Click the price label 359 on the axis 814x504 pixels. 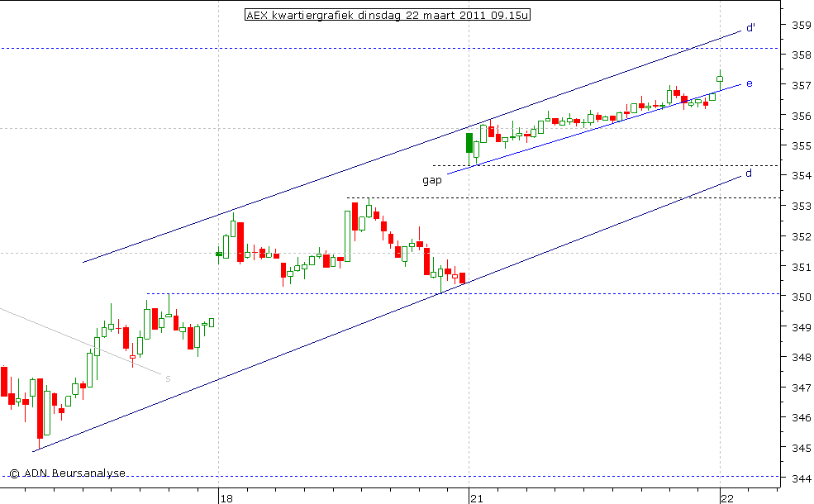click(x=801, y=25)
